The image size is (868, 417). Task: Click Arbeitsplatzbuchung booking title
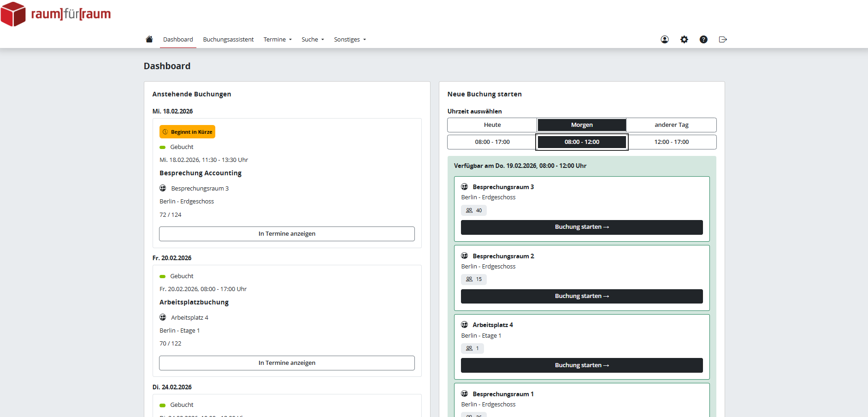[x=194, y=302]
